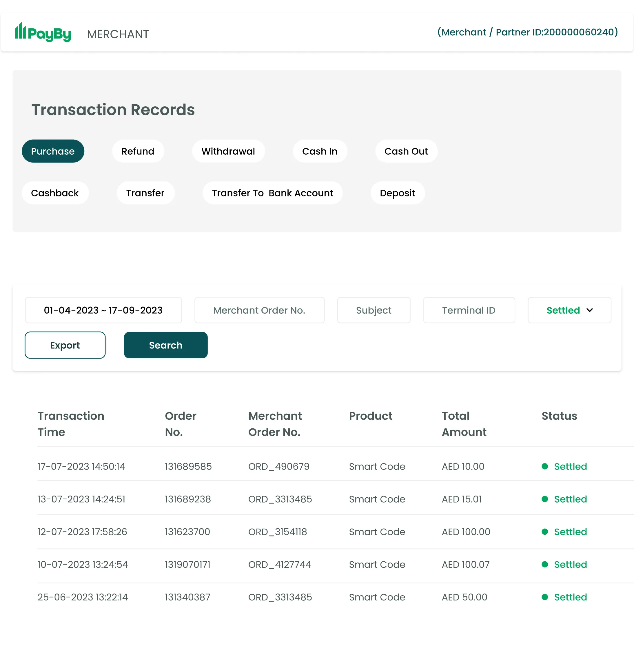Enable the Refund filter

click(x=138, y=151)
